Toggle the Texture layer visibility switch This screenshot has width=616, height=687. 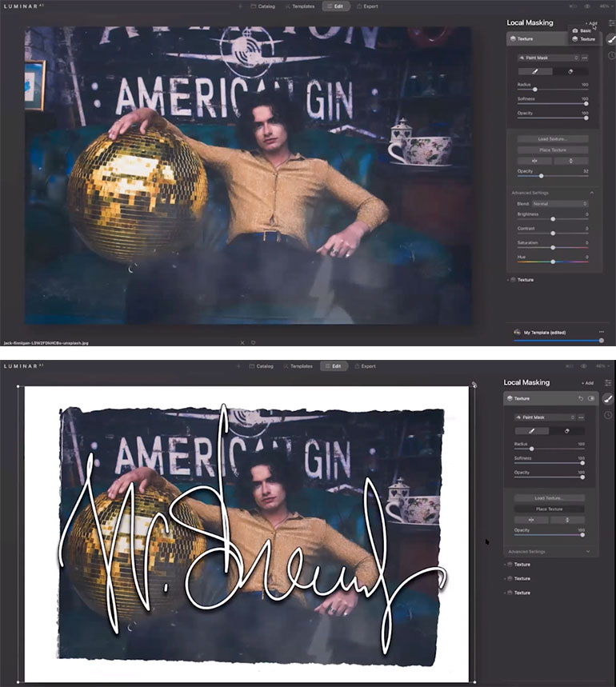point(591,398)
